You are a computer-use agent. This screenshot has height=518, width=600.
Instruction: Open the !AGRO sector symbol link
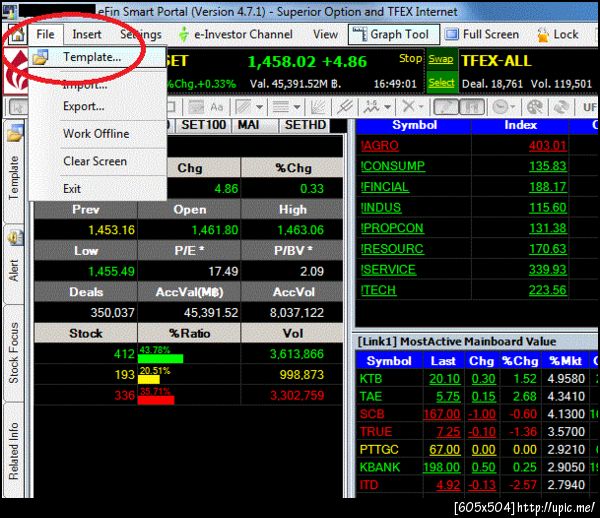pos(380,145)
